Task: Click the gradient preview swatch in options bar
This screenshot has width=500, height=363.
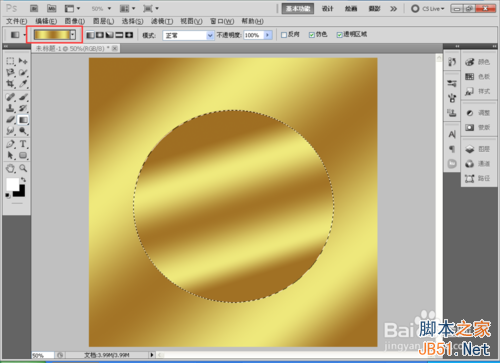Action: (52, 35)
